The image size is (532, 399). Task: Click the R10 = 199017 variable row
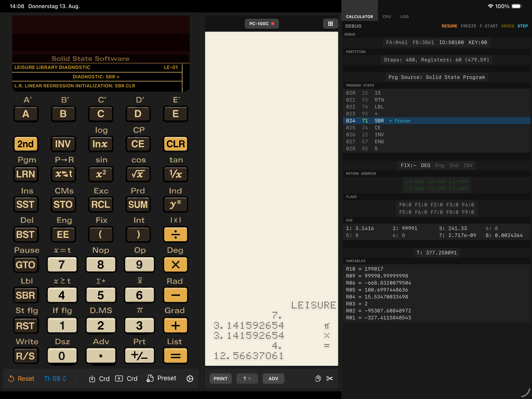coord(436,269)
